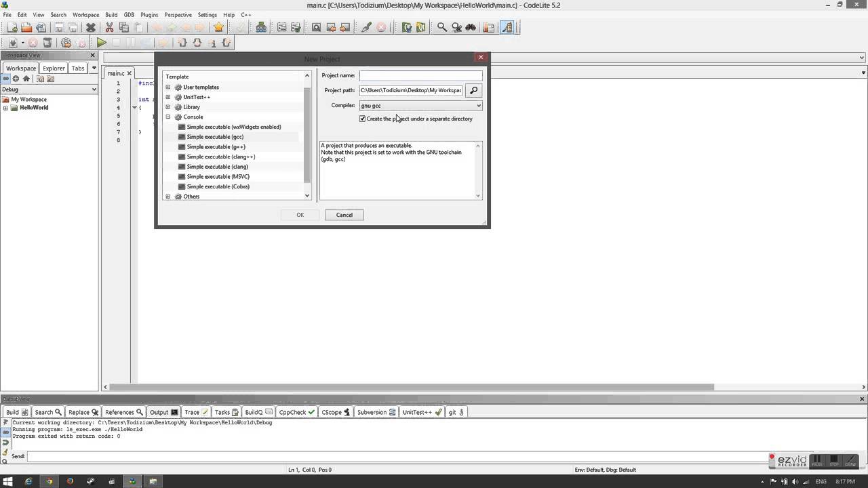Image resolution: width=868 pixels, height=488 pixels.
Task: Click the Find and Replace toolbar icon
Action: click(456, 27)
